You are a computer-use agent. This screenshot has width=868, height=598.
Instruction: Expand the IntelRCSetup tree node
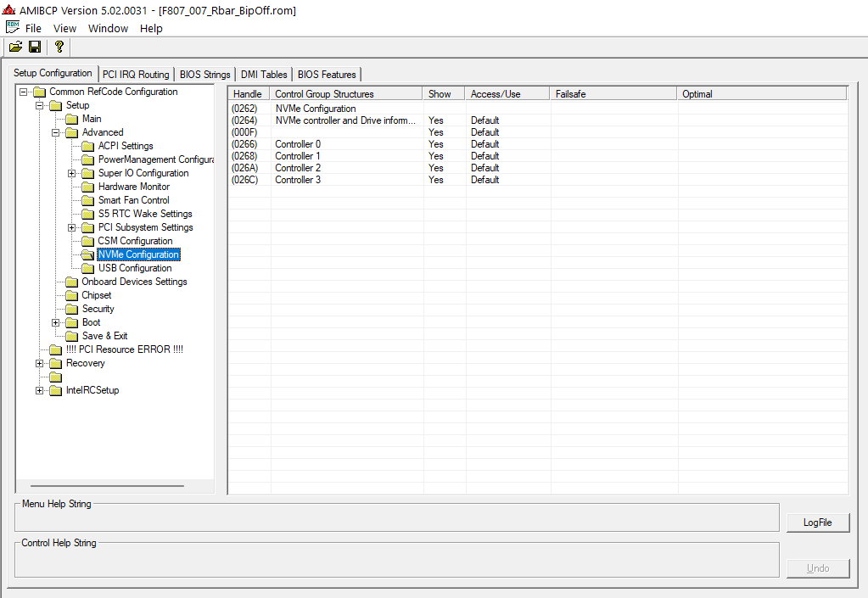pos(39,390)
